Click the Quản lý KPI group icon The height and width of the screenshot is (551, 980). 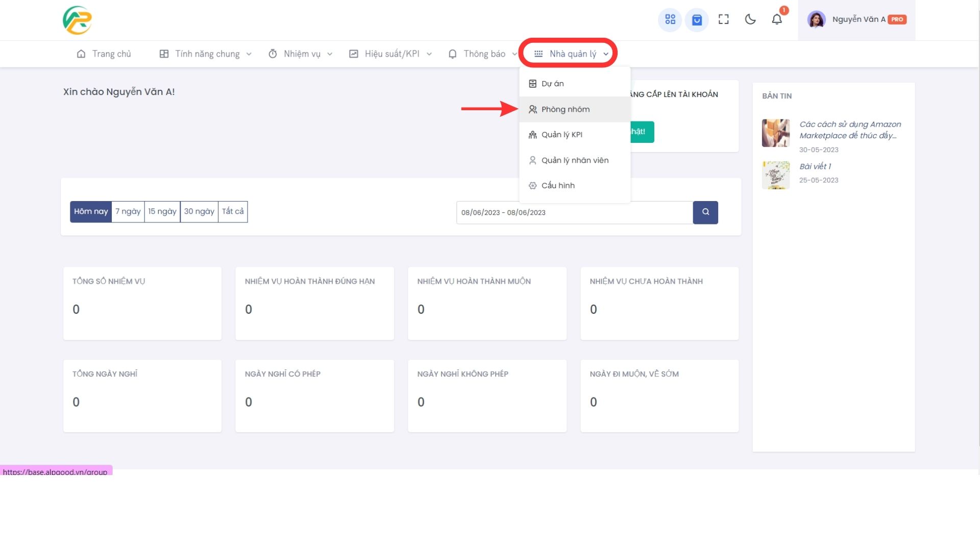click(532, 135)
